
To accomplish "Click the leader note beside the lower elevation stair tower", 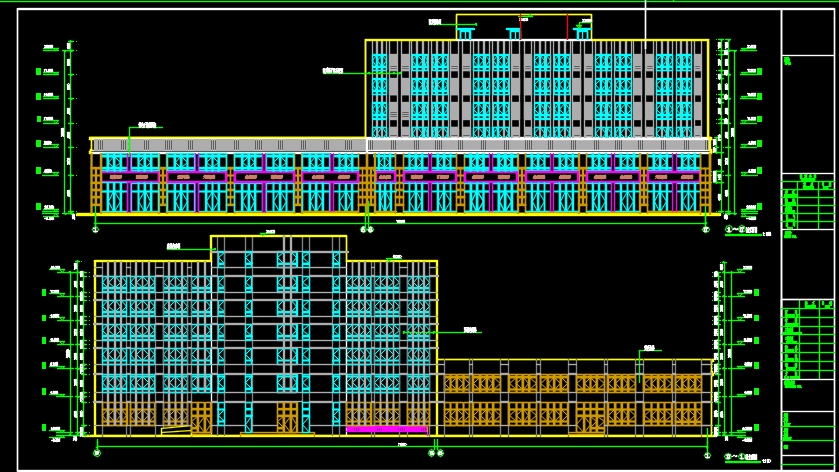I will 173,247.
